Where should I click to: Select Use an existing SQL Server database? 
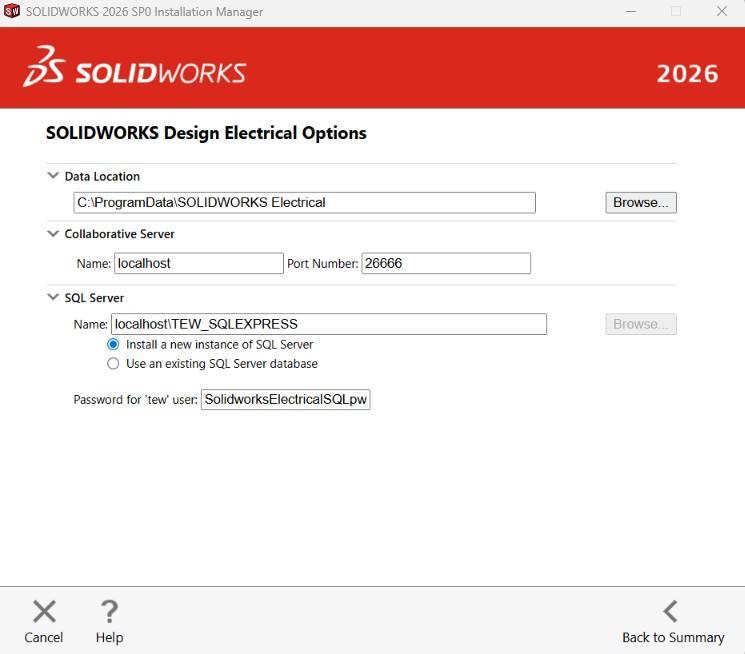click(x=113, y=364)
